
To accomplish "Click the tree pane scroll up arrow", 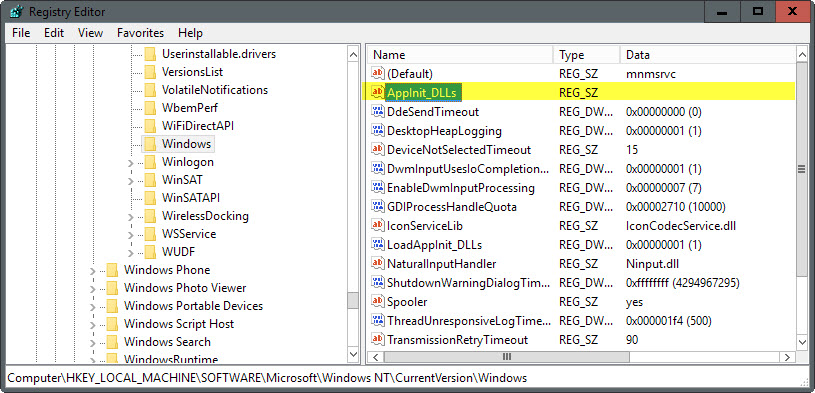I will coord(353,54).
